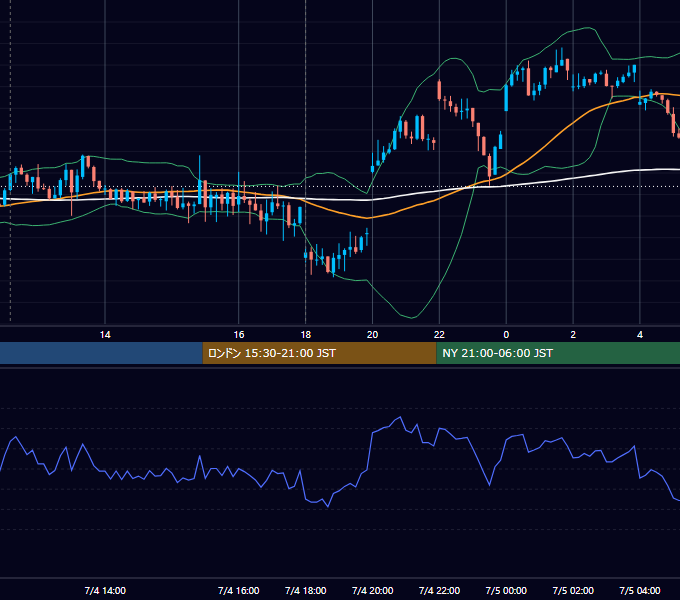Click the 7/5 04:00 date label
The image size is (680, 600).
(640, 590)
